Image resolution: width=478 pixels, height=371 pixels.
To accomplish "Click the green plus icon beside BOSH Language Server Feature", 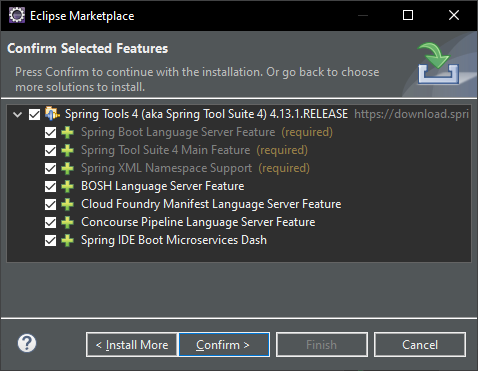I will coord(67,186).
